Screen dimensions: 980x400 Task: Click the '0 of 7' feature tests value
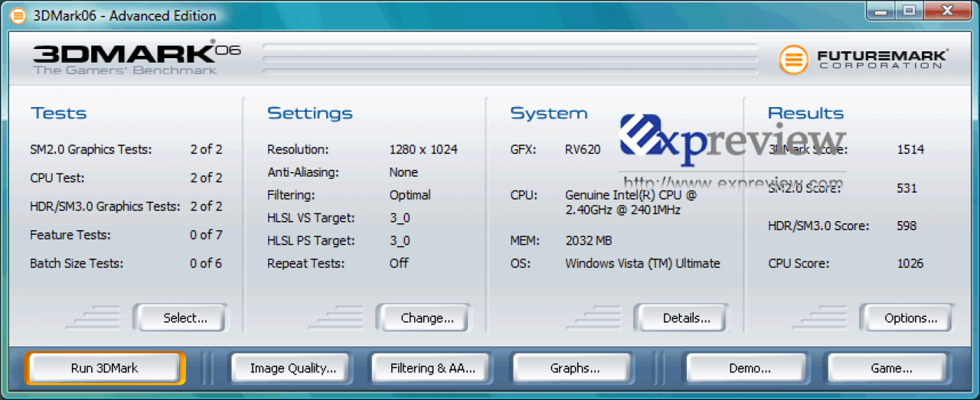206,235
